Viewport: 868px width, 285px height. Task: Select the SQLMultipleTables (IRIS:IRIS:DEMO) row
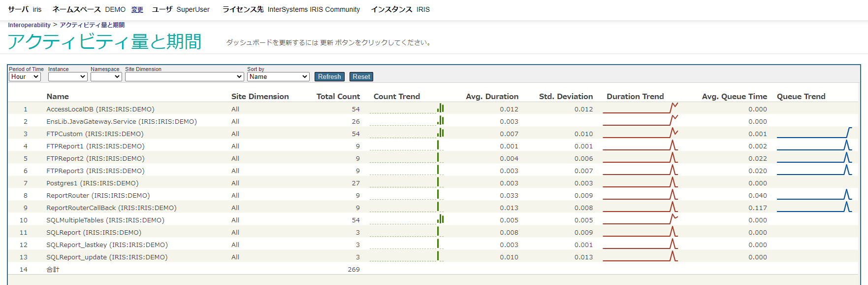pos(433,220)
